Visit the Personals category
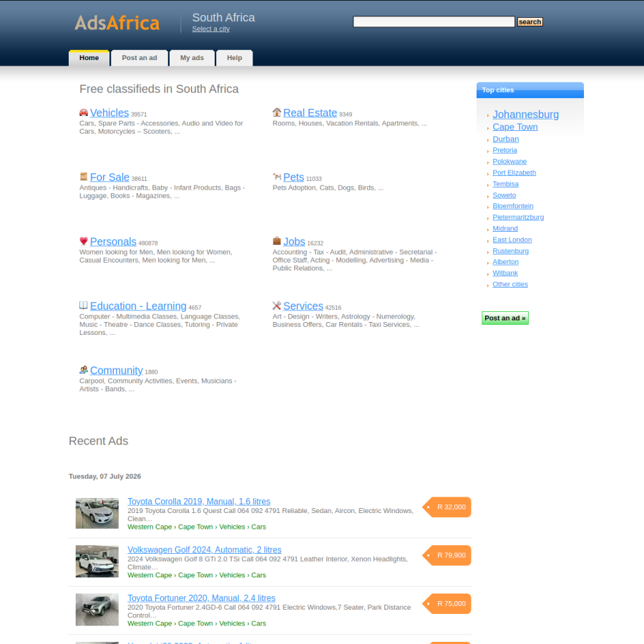Viewport: 644px width, 644px height. click(113, 242)
